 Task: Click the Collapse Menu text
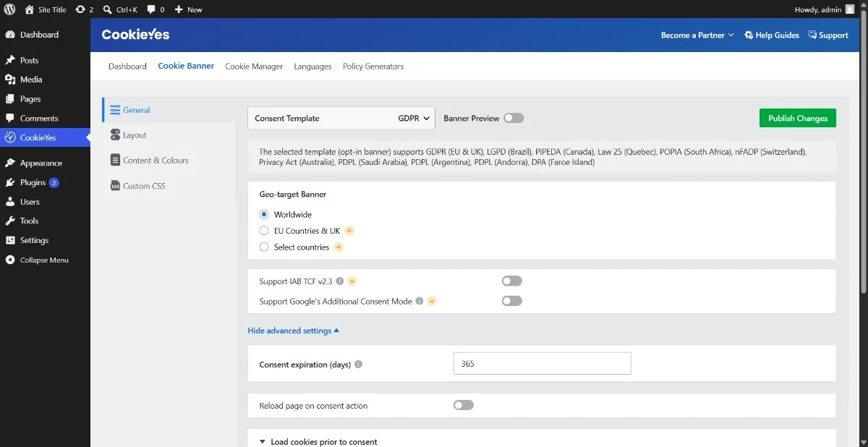coord(44,260)
